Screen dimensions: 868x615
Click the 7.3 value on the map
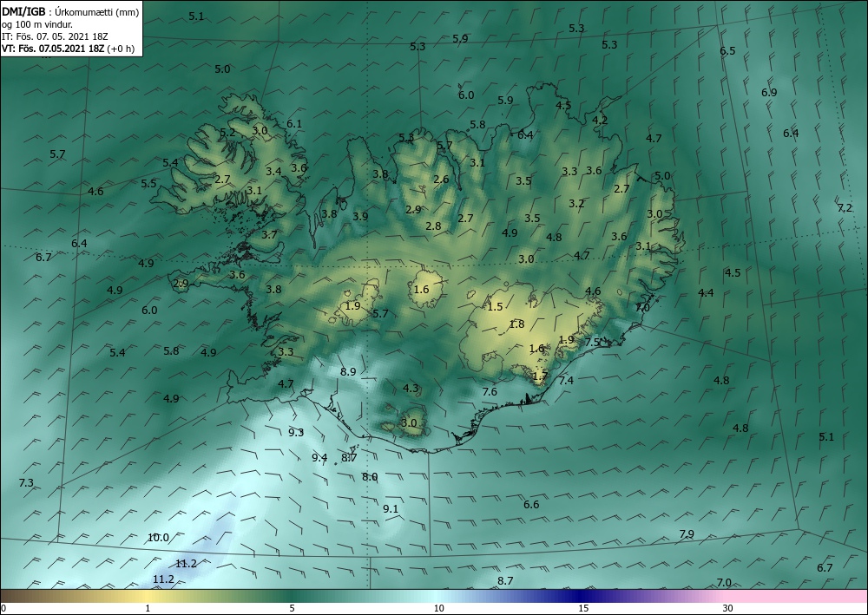tap(26, 483)
